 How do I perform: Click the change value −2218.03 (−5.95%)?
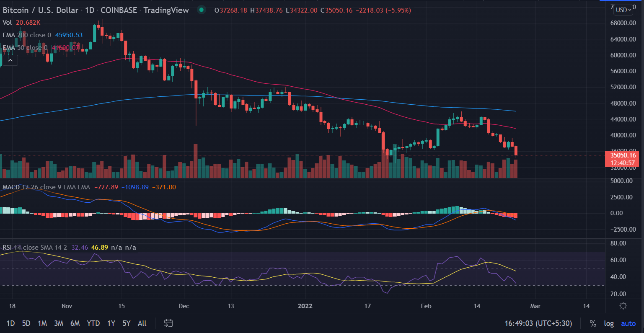383,10
